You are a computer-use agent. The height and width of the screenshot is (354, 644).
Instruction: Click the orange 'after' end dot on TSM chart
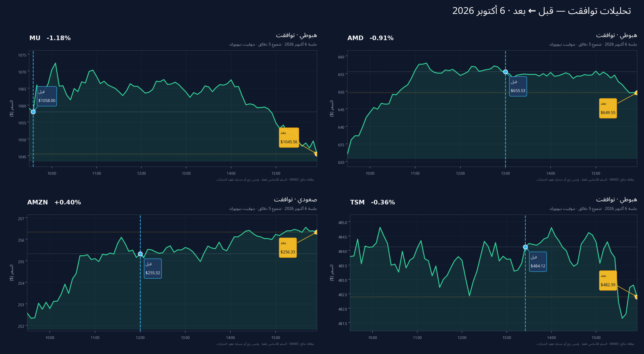coord(637,297)
